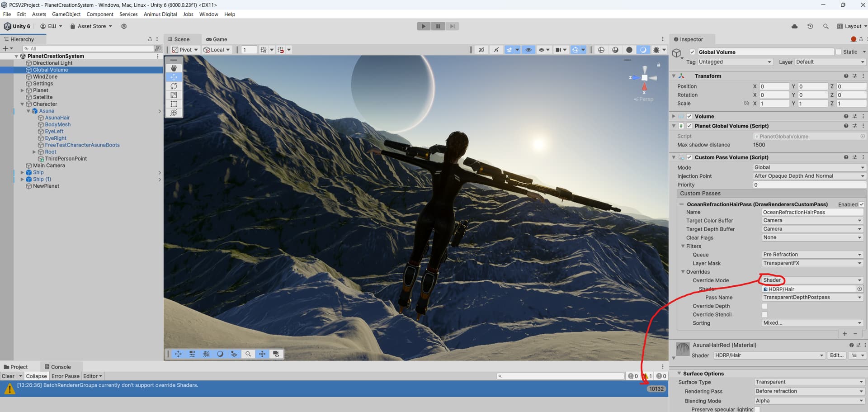Disable the Enabled checkbox for OceanRefractionHairPass
The height and width of the screenshot is (412, 868).
click(x=861, y=204)
